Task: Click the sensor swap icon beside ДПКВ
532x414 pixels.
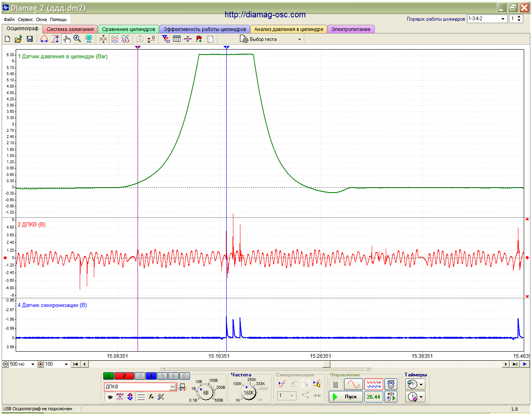Action: pos(182,387)
